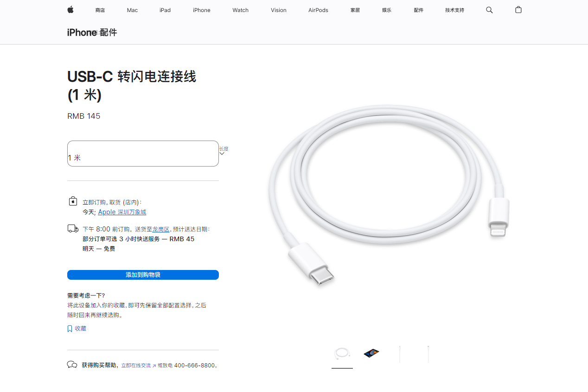Open the Apple 深圳万象城 store link
588x392 pixels.
122,212
